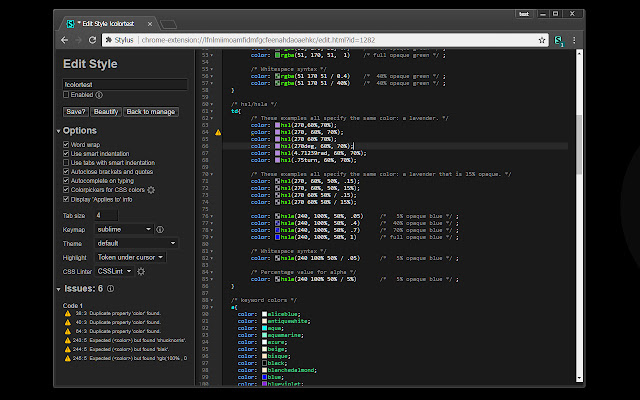Screen dimensions: 640x400
Task: Collapse the Options section header
Action: coord(78,130)
